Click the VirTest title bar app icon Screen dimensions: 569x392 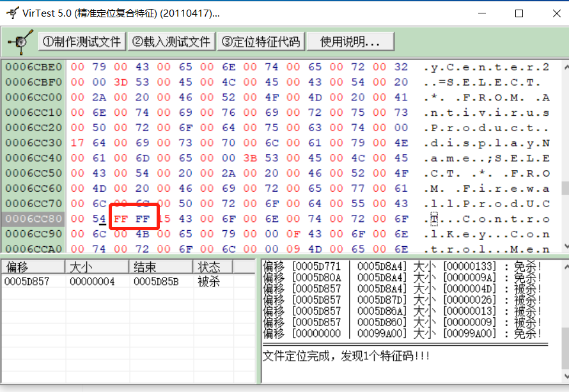[13, 13]
